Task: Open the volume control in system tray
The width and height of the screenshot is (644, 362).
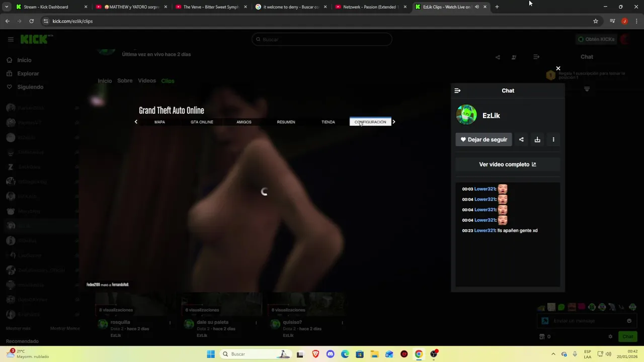Action: coord(608,354)
